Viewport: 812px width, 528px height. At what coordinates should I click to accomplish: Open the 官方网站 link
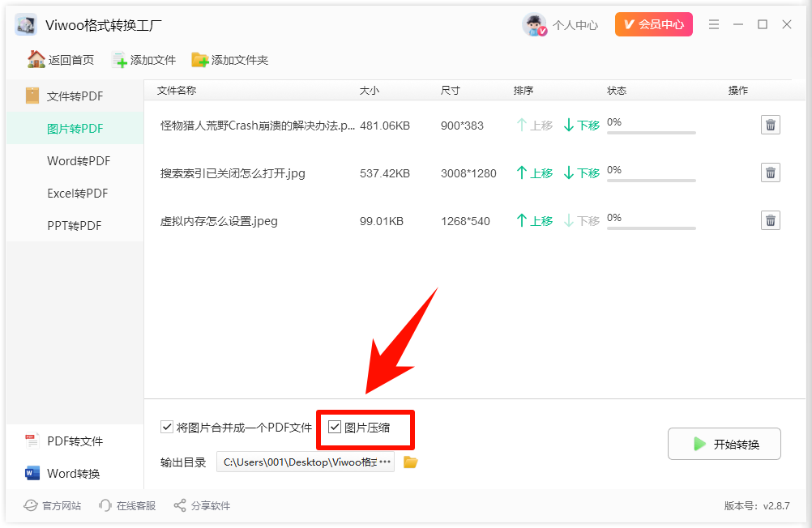point(53,505)
